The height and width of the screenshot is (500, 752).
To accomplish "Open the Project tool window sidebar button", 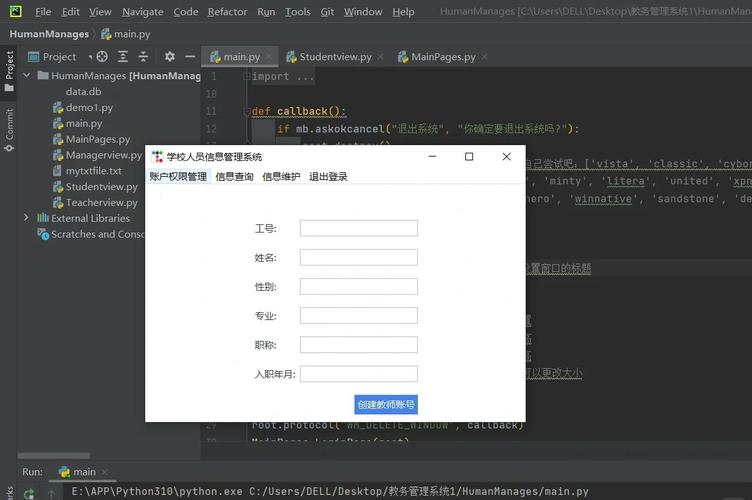I will tap(9, 71).
